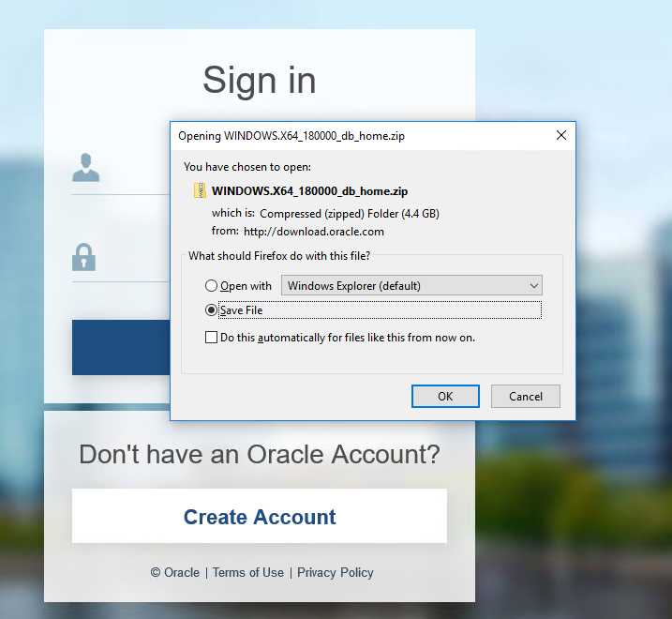
Task: Open the Windows Explorer (default) dropdown
Action: click(411, 286)
